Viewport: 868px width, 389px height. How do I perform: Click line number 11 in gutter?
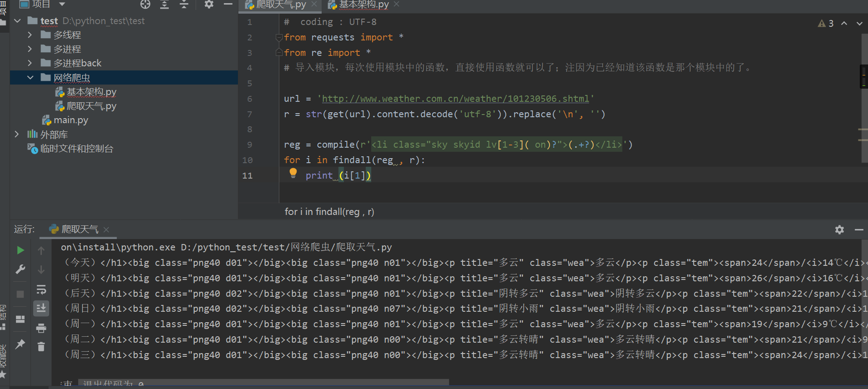[247, 175]
